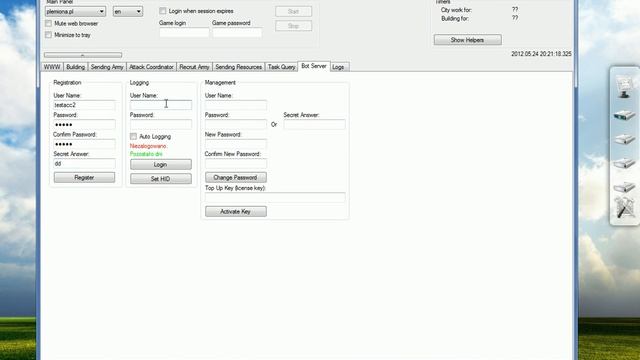Click the Stop button
Viewport: 640px width, 360px height.
tap(293, 26)
